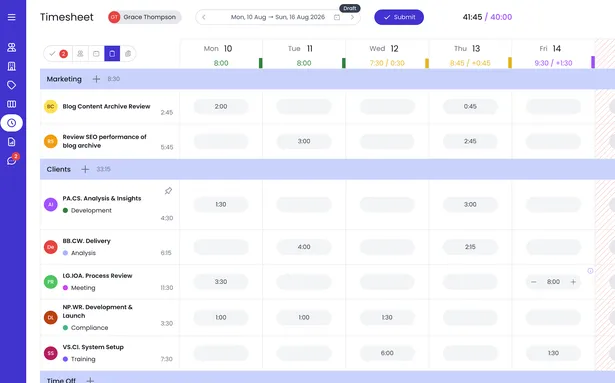The height and width of the screenshot is (383, 615).
Task: Select the Tue 11 day column header
Action: click(304, 54)
